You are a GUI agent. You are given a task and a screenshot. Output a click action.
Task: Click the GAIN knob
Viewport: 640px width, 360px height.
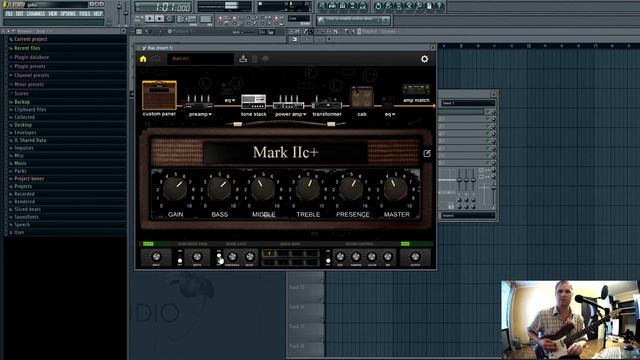[176, 189]
